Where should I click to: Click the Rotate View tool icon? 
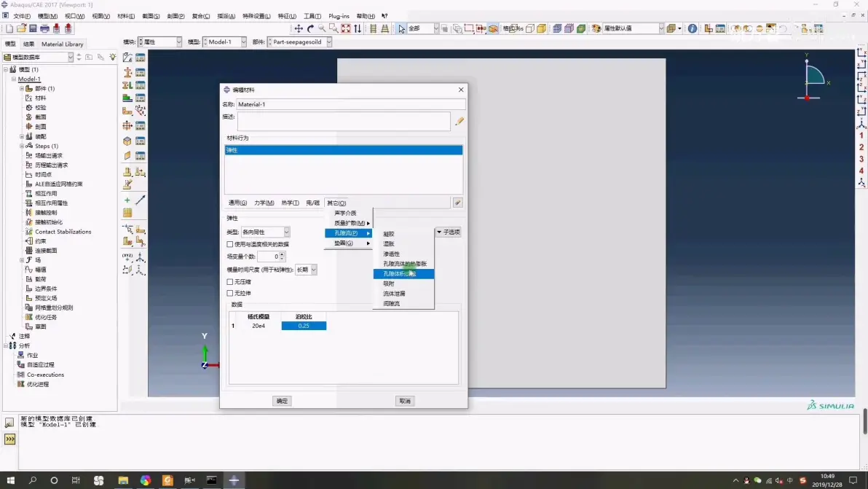point(310,28)
